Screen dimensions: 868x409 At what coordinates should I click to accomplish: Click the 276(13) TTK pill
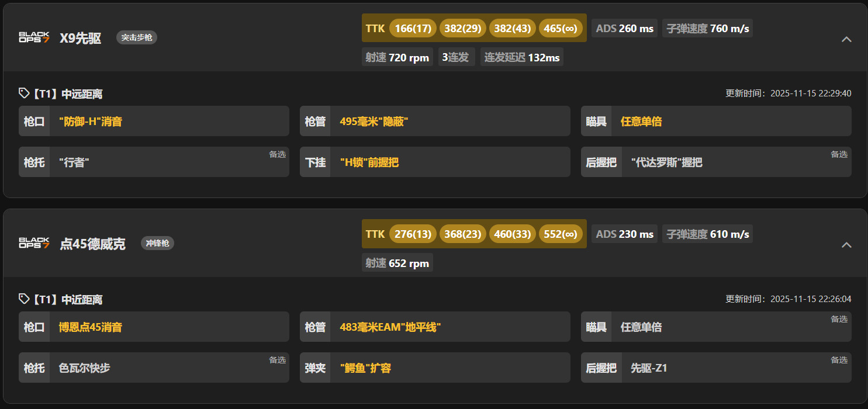click(x=413, y=234)
